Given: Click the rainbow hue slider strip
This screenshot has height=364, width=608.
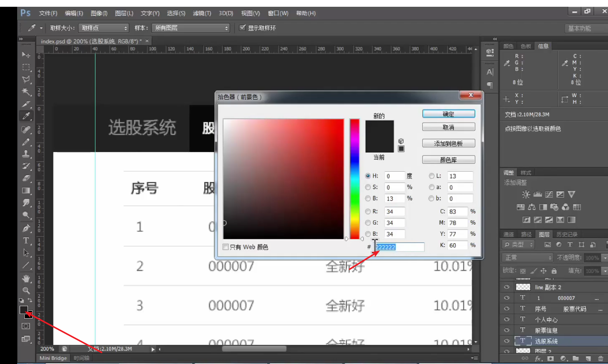Looking at the screenshot, I should pos(354,179).
